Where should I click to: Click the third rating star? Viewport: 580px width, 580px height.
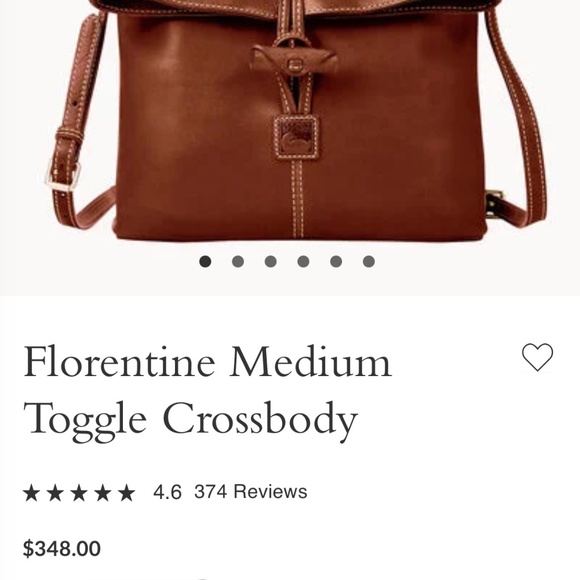(79, 493)
